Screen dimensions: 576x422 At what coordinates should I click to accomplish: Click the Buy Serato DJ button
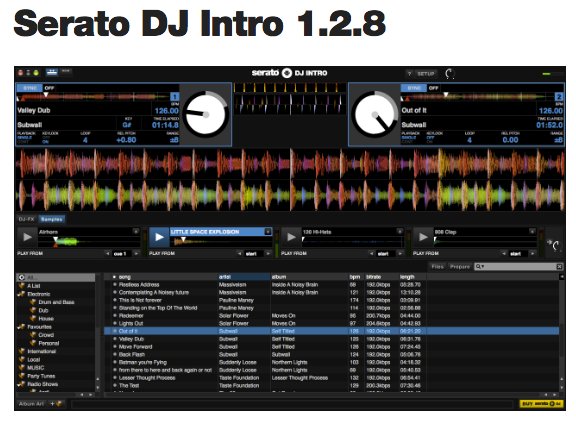pos(541,404)
